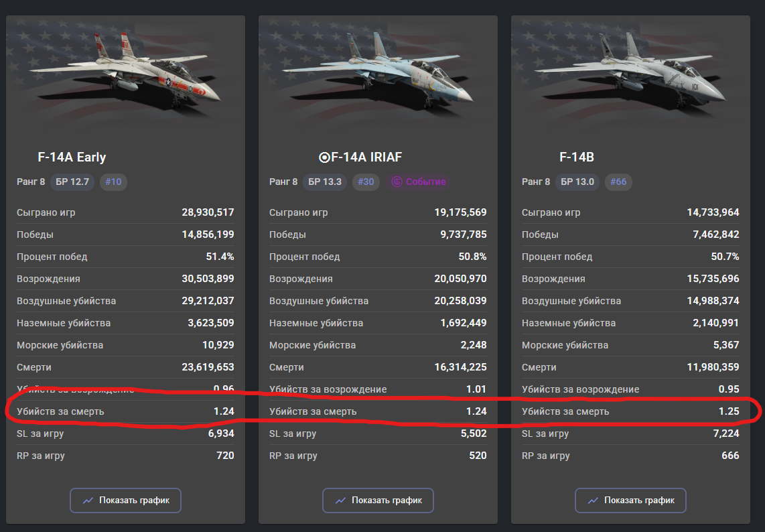Click the purple event icon beside Событие
The image size is (765, 532).
tap(397, 182)
